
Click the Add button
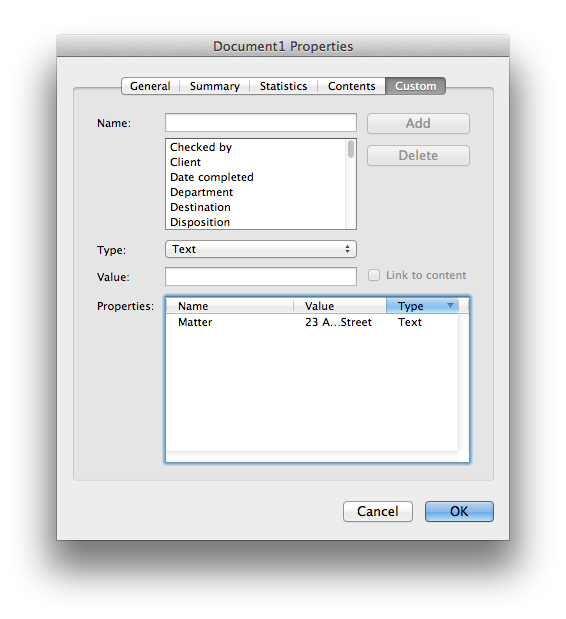(x=418, y=124)
